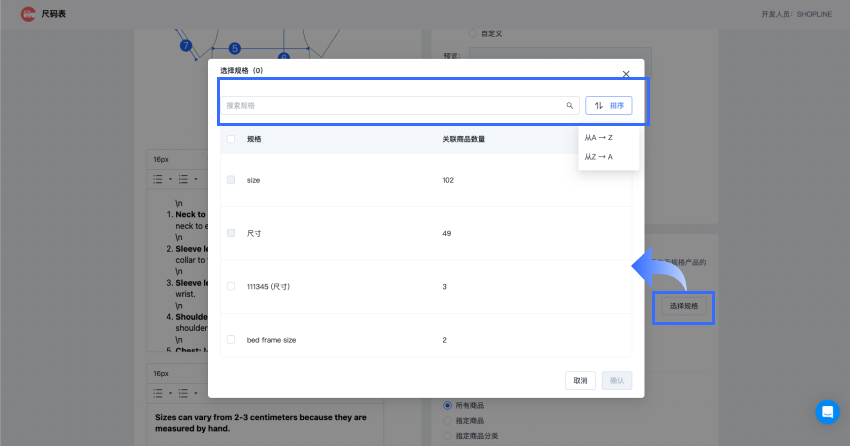The image size is (850, 447).
Task: Click the 规格 column header
Action: [254, 139]
